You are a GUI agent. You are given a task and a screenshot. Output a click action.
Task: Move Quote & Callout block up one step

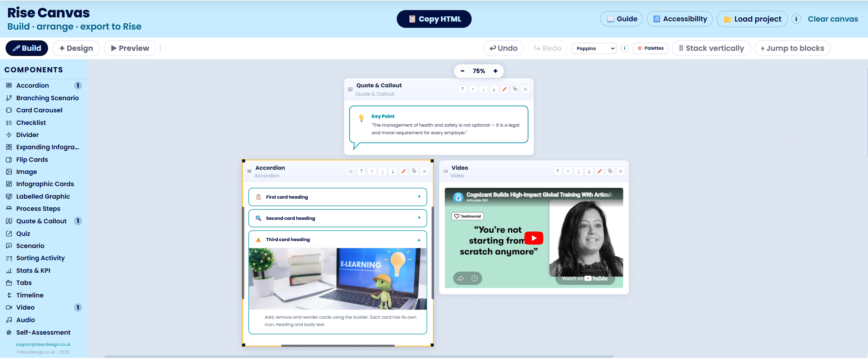(473, 89)
